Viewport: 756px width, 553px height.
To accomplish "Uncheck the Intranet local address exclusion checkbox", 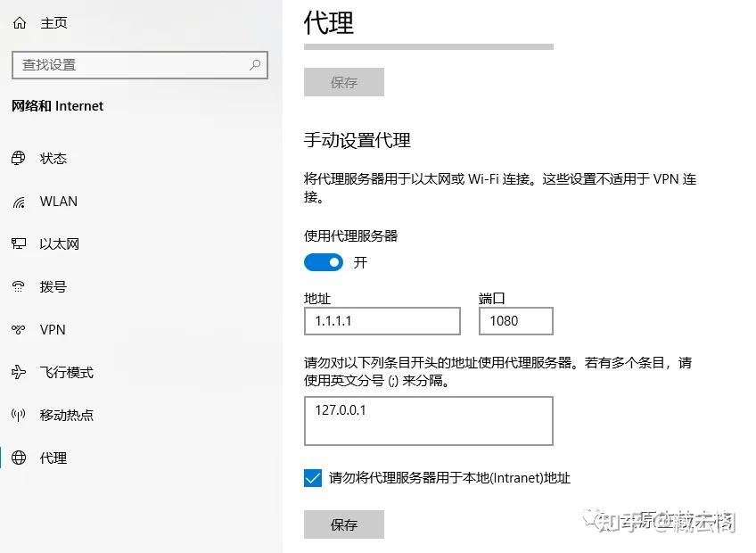I will 313,478.
